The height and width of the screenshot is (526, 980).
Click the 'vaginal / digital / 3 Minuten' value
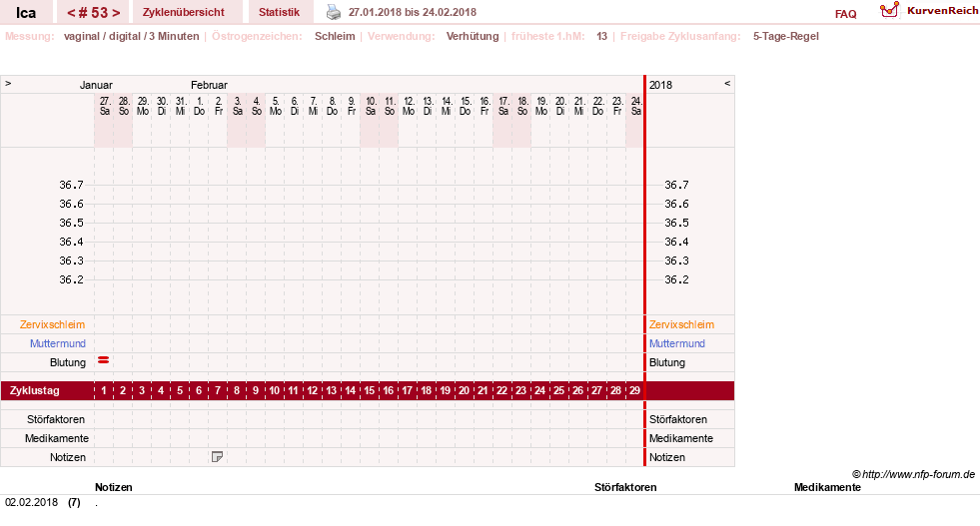click(x=131, y=36)
